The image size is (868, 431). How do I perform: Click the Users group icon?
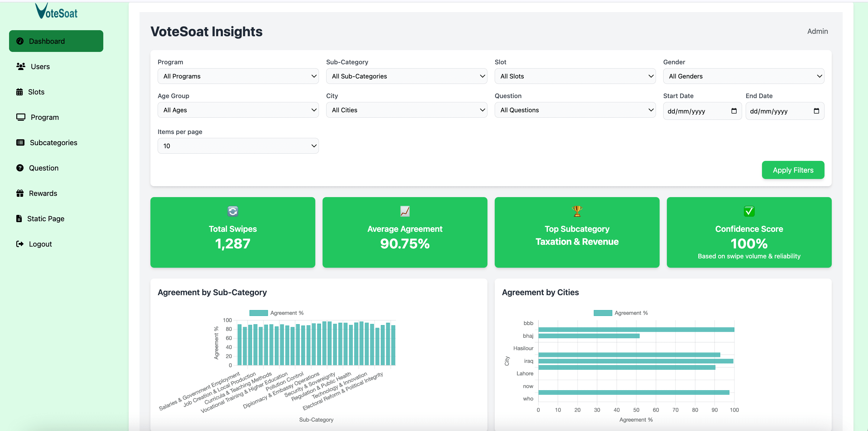[21, 66]
